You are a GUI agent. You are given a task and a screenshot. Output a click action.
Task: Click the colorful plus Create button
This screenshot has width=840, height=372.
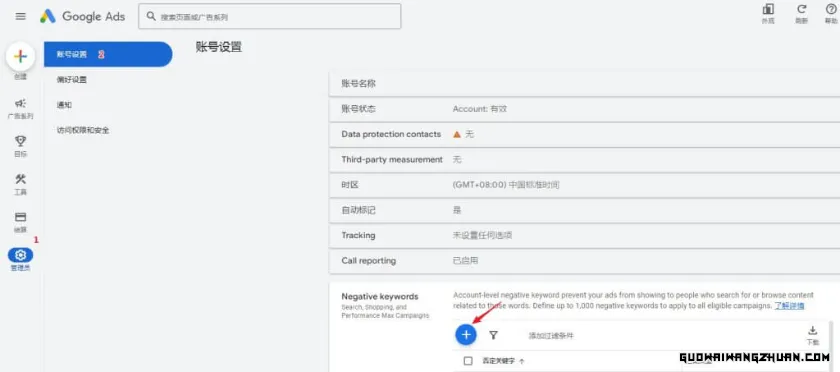click(20, 57)
